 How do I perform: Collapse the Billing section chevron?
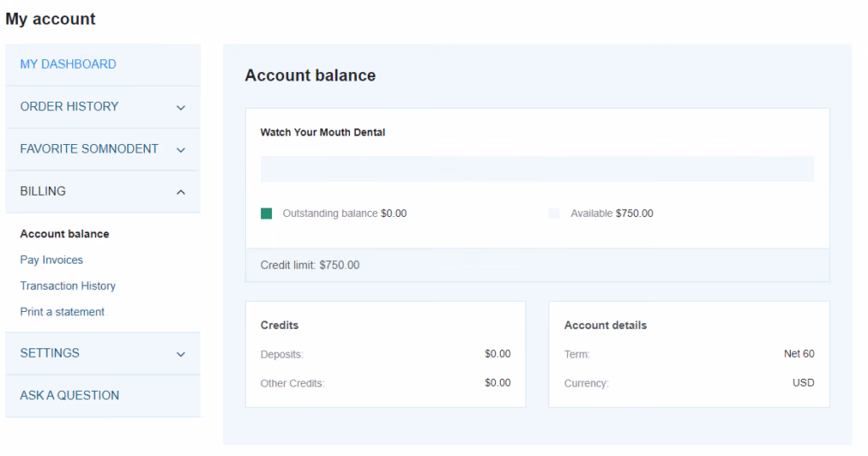click(181, 192)
